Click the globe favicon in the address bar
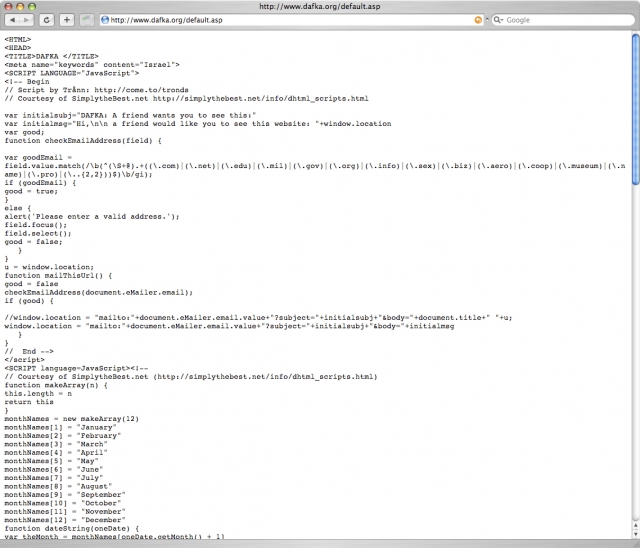 pyautogui.click(x=104, y=20)
